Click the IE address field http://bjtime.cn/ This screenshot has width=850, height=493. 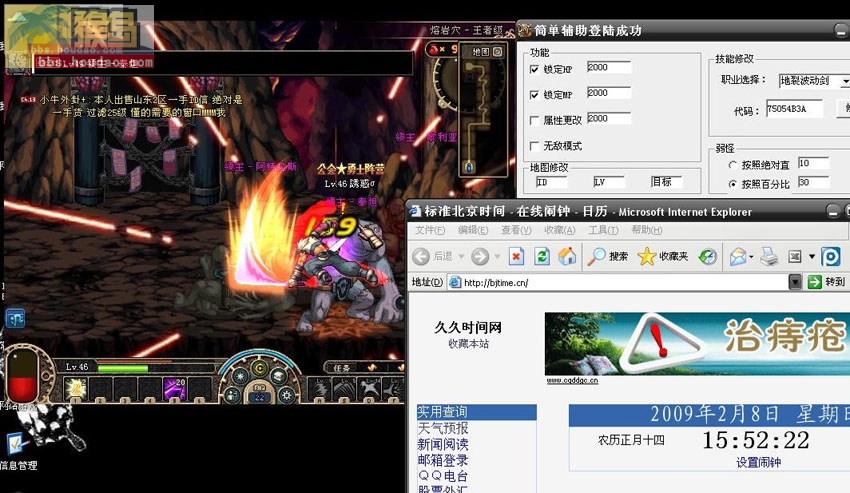pos(618,282)
